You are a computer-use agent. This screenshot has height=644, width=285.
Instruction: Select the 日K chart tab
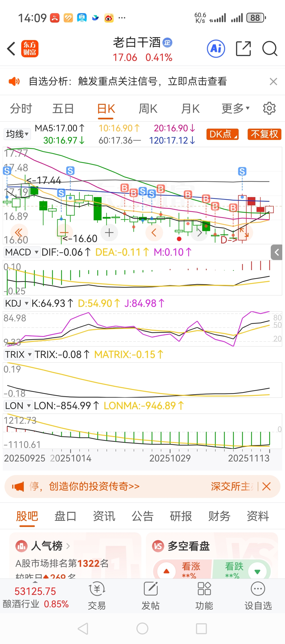tap(106, 109)
